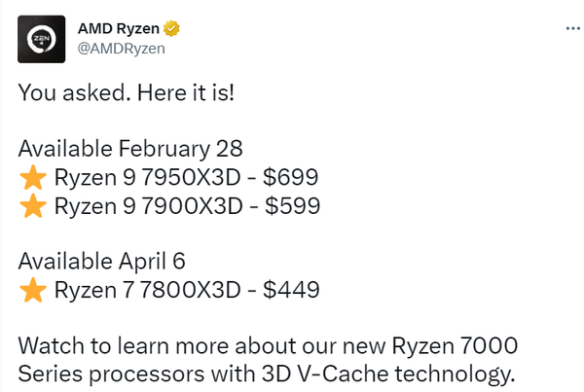Click the star beside Ryzen 9 7950X3D
Screen dimensions: 584x392
[x=34, y=178]
